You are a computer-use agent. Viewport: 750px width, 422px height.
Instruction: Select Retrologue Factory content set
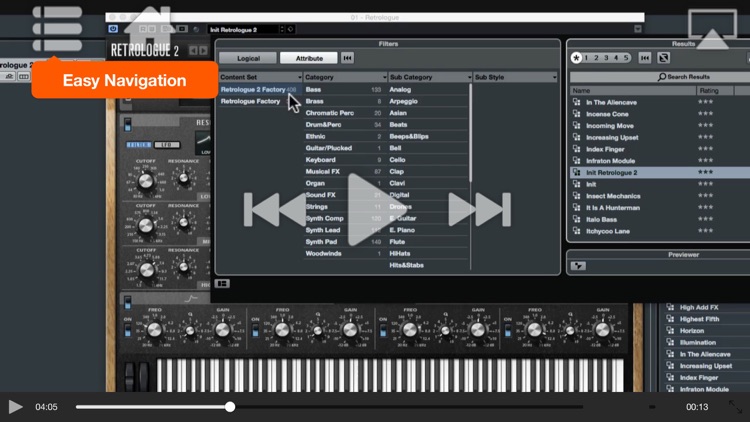pyautogui.click(x=260, y=101)
